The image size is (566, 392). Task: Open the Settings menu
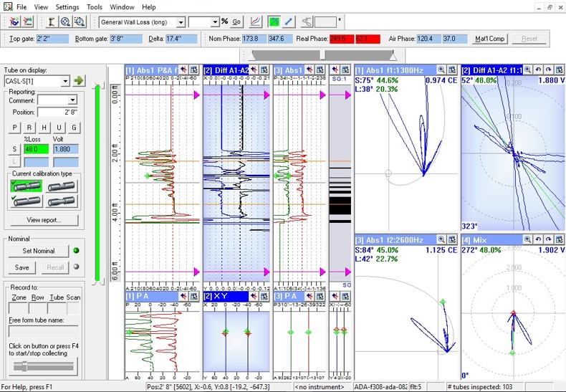click(x=67, y=6)
